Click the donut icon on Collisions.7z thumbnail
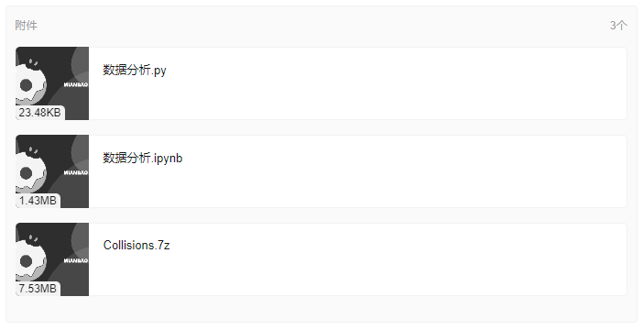 tap(27, 260)
